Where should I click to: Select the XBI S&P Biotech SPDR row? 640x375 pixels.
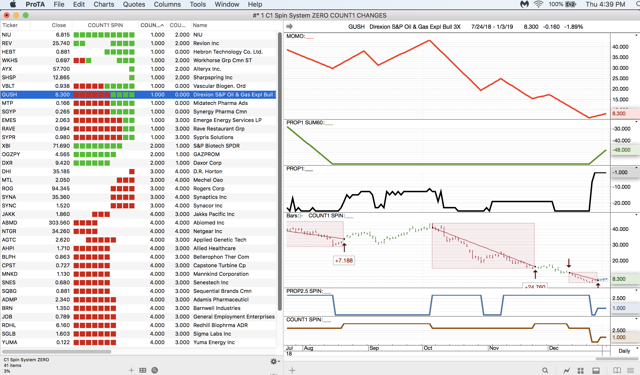point(138,146)
